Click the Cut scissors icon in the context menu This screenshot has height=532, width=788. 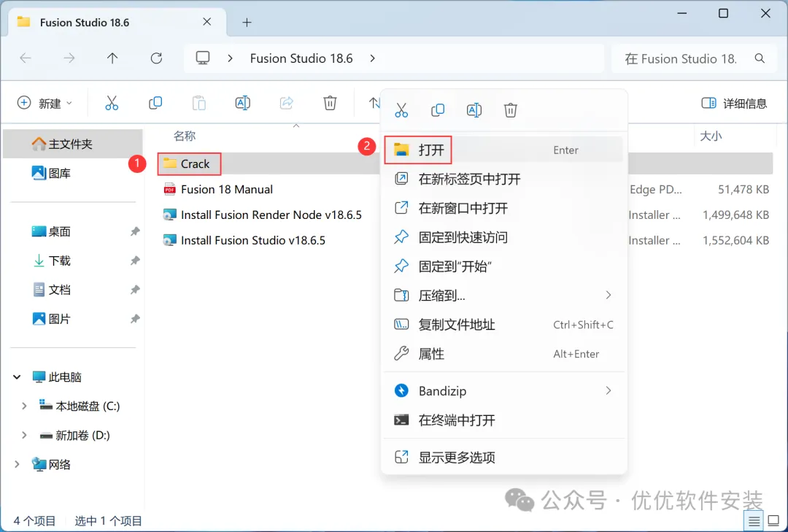(x=401, y=109)
